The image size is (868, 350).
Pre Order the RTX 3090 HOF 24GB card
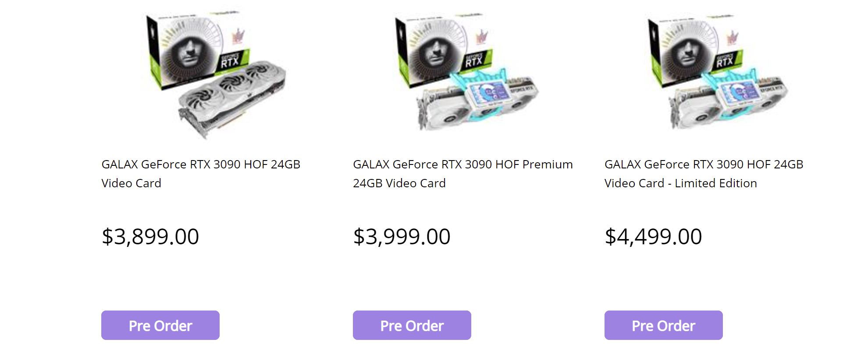[x=160, y=325]
